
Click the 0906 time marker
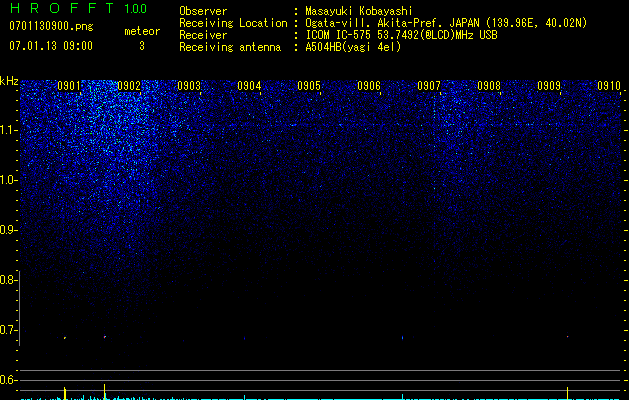(x=369, y=86)
